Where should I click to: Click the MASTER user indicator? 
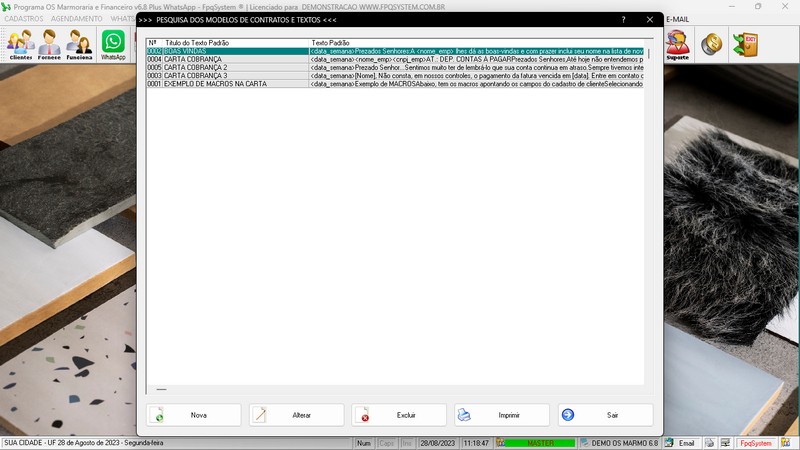point(540,443)
